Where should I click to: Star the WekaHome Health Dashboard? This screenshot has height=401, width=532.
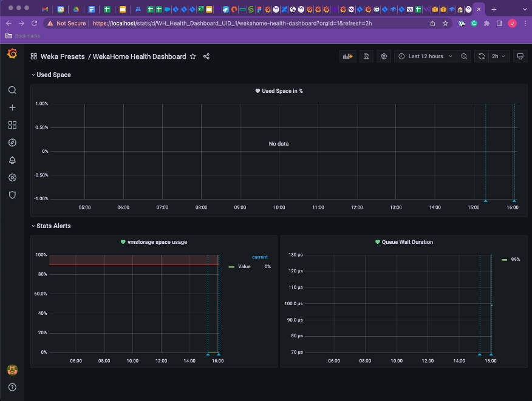pyautogui.click(x=193, y=56)
